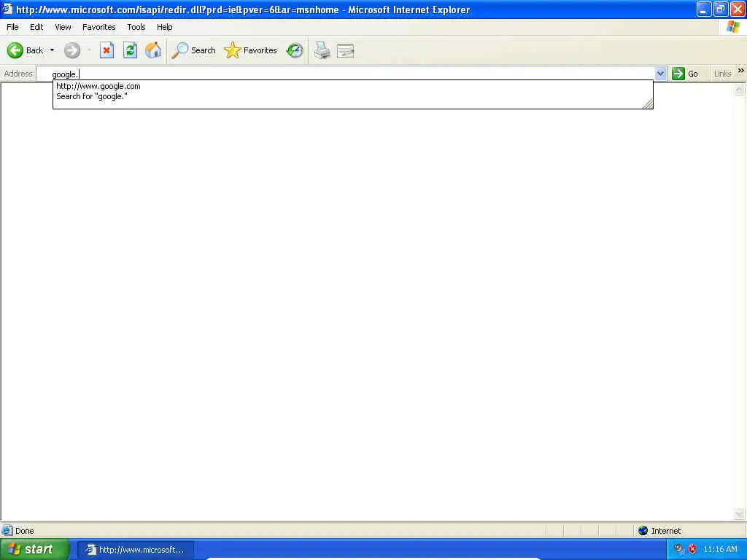Minimize the Internet Explorer window
This screenshot has height=560, width=747.
pos(704,9)
